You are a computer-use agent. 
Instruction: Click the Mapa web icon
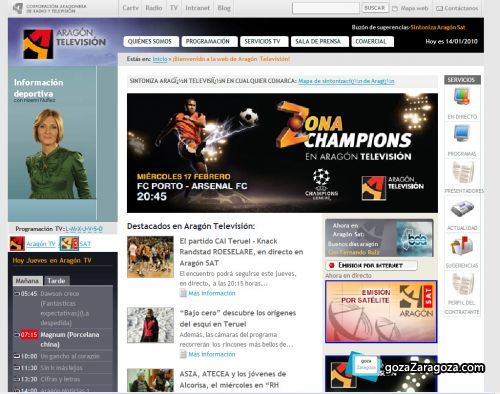(395, 8)
